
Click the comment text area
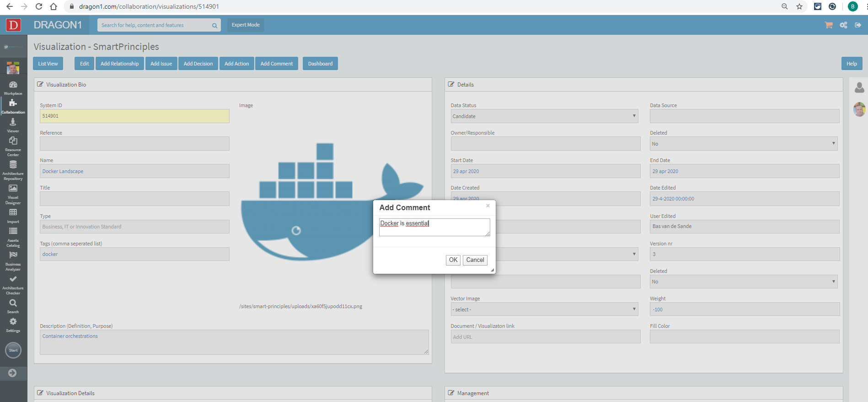434,227
